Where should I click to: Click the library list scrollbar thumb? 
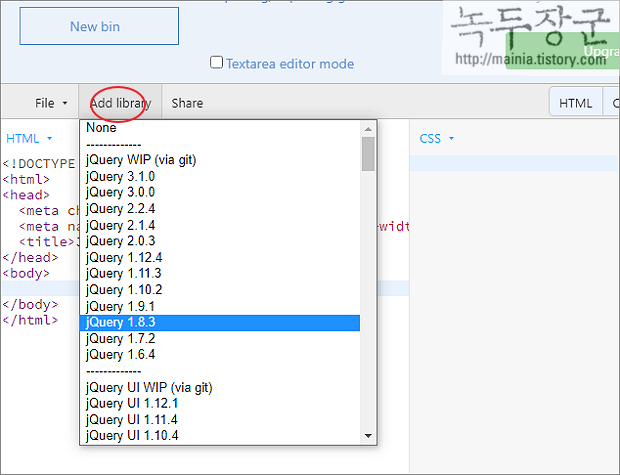[368, 154]
